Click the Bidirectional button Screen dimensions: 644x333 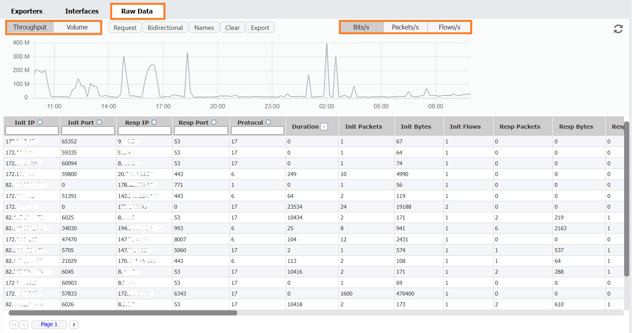click(165, 27)
